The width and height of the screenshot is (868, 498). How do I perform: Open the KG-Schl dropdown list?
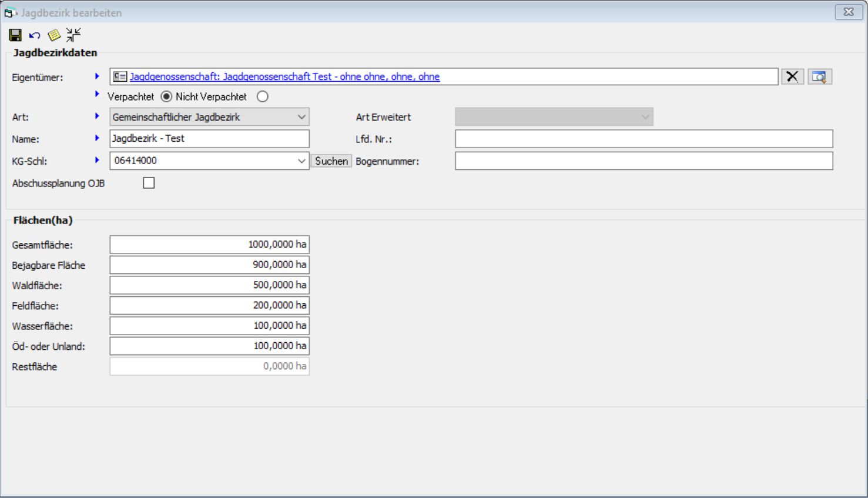click(x=301, y=161)
